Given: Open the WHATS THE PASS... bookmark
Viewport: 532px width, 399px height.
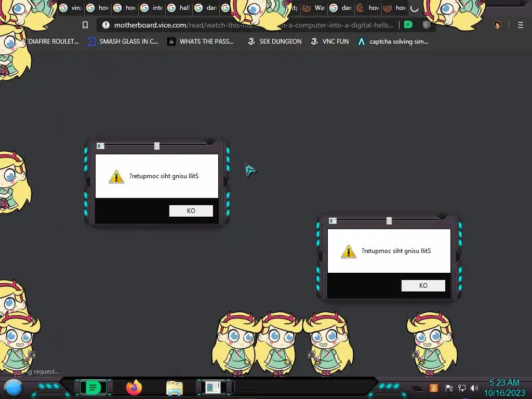Looking at the screenshot, I should [x=201, y=42].
